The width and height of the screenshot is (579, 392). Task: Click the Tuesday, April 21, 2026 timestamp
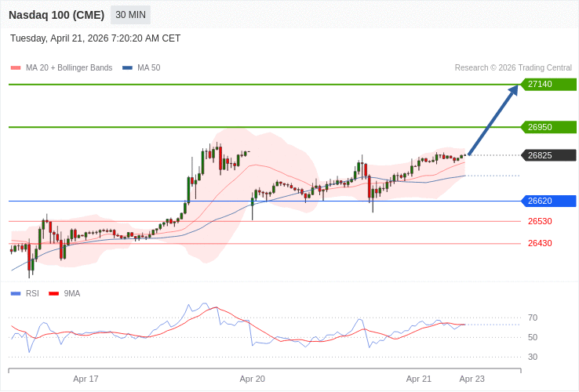(x=95, y=38)
